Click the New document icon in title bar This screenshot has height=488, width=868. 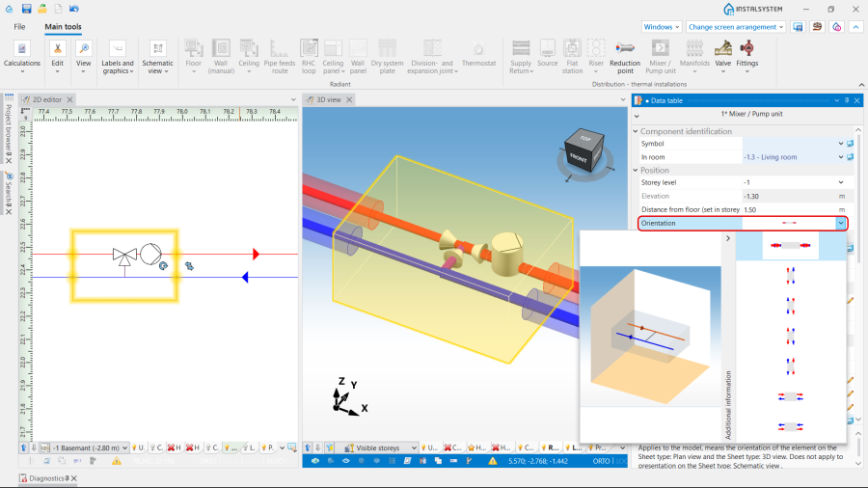tap(58, 9)
